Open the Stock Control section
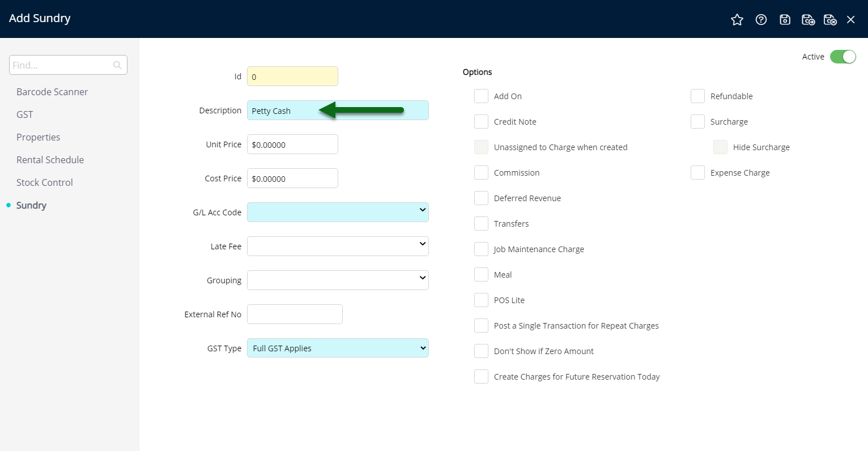The height and width of the screenshot is (451, 868). (x=44, y=182)
